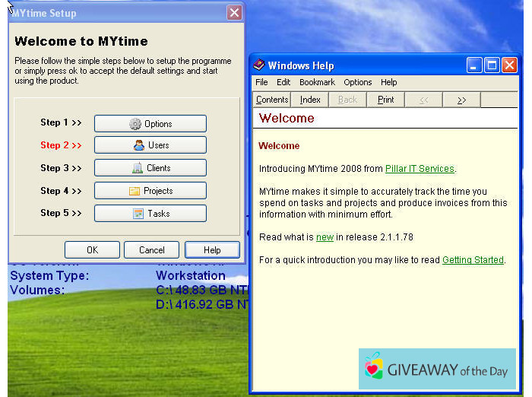
Task: Open the Options menu in Help window
Action: click(x=357, y=82)
